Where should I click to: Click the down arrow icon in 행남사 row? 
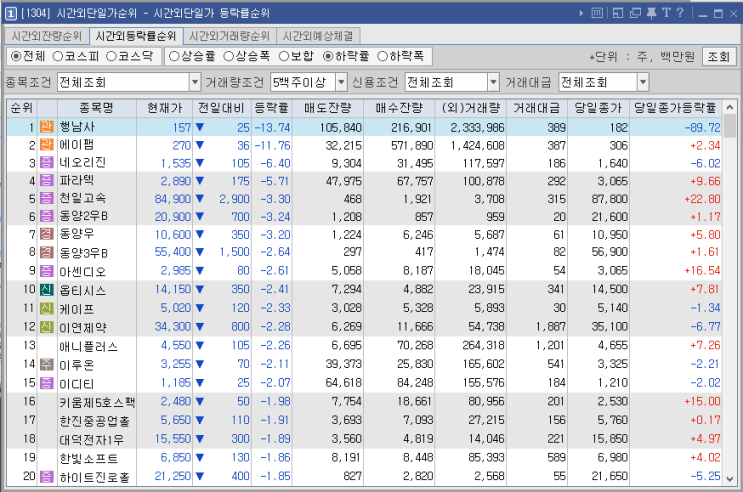point(199,127)
